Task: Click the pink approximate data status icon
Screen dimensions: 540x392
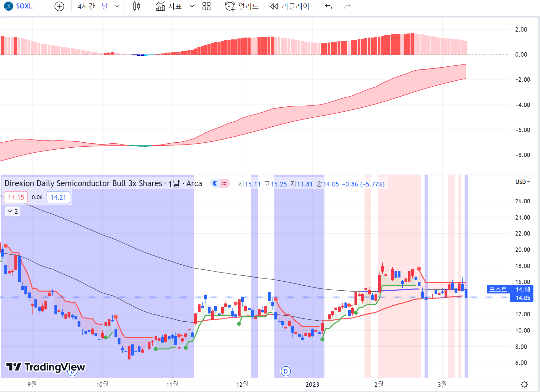Action: click(224, 183)
